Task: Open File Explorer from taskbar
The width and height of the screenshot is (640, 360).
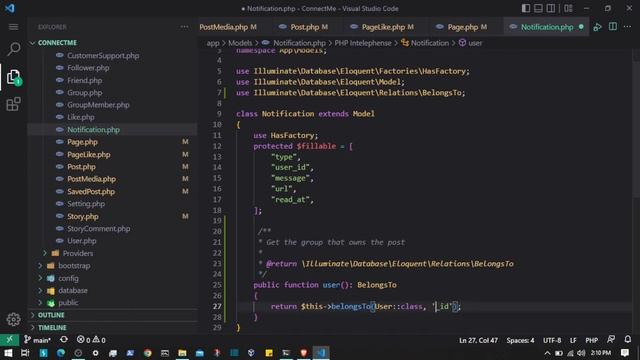Action: pos(182,353)
